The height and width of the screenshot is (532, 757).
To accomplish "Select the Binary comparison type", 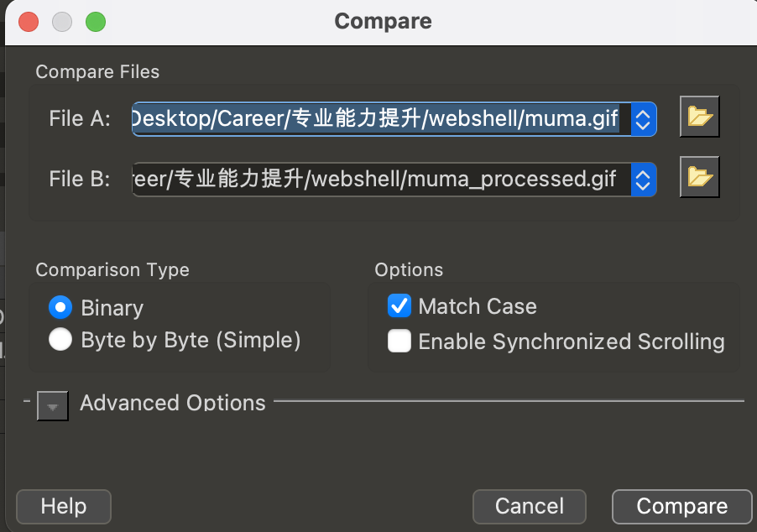I will coord(60,308).
